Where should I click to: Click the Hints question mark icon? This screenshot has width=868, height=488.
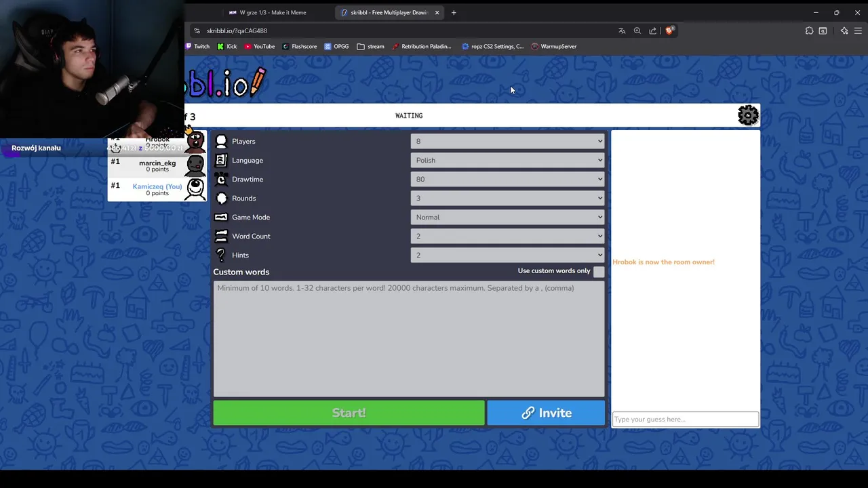(x=221, y=255)
